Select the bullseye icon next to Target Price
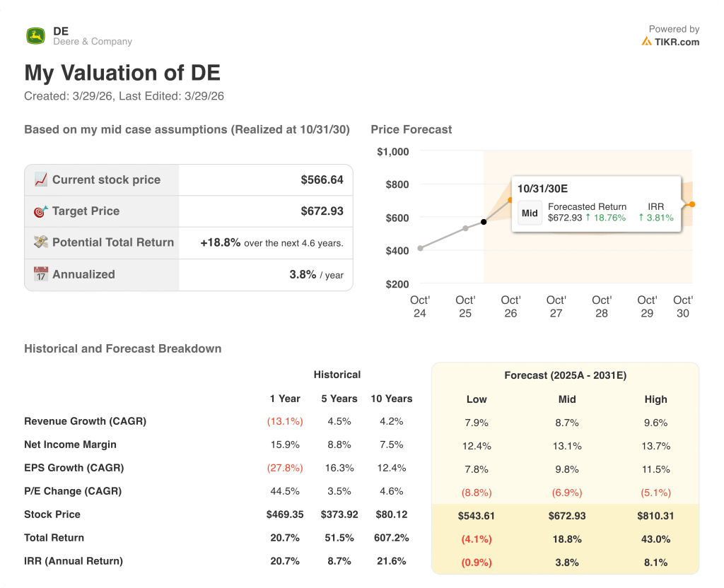This screenshot has width=724, height=588. click(40, 211)
